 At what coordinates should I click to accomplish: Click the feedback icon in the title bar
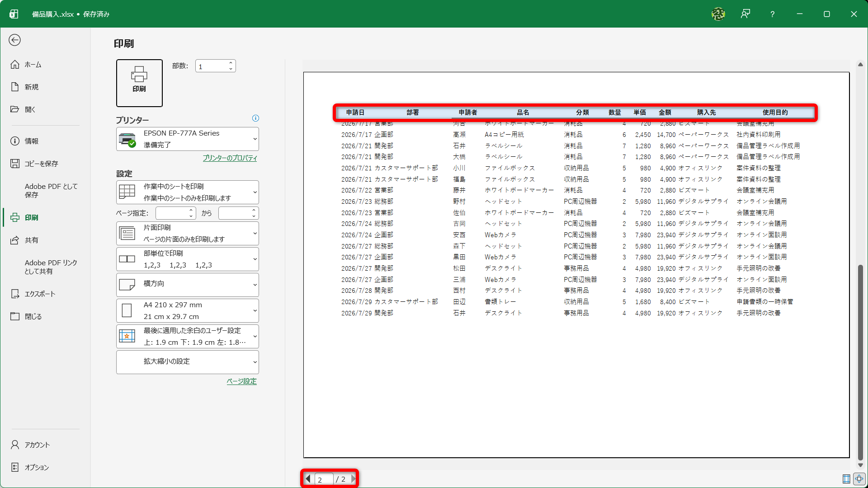(745, 14)
